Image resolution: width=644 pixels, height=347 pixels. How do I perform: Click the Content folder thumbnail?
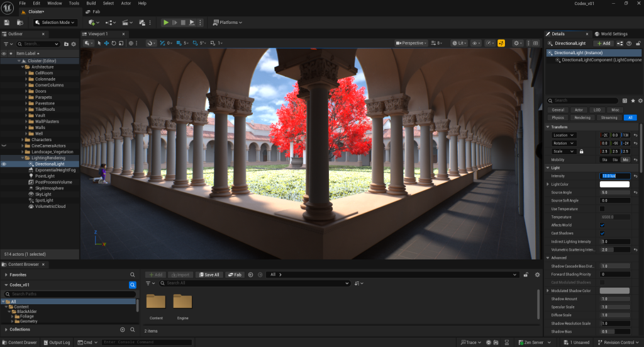point(155,301)
